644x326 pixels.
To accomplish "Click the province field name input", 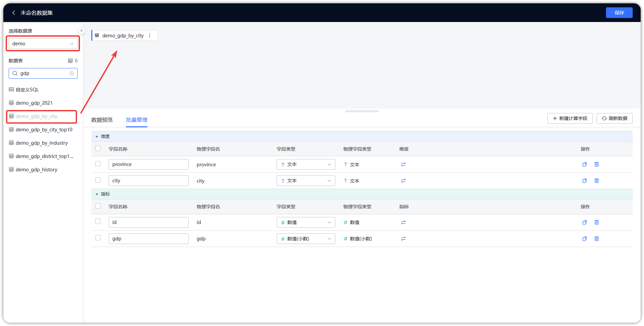I will (x=148, y=164).
